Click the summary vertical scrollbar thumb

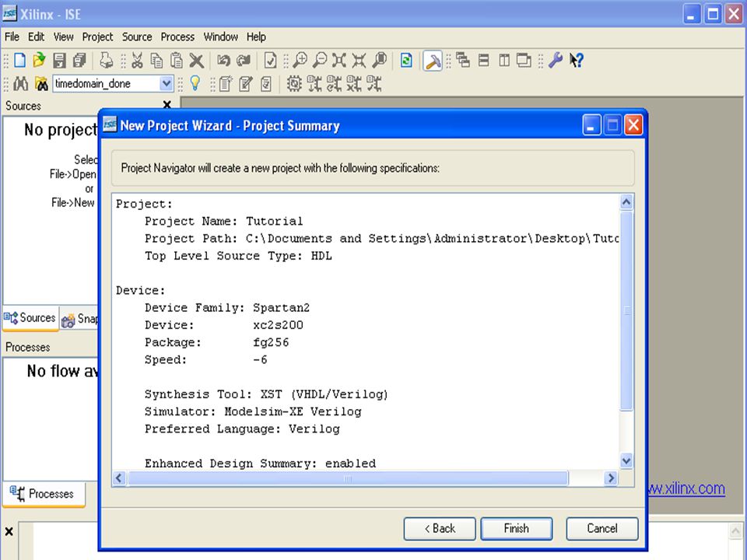coord(626,310)
